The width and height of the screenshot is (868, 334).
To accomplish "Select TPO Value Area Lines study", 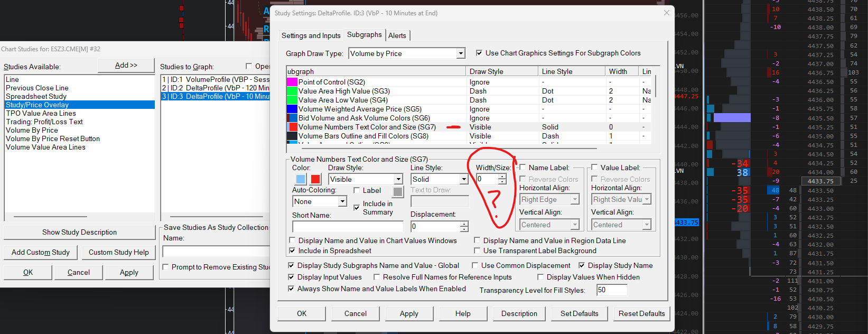I will point(80,113).
